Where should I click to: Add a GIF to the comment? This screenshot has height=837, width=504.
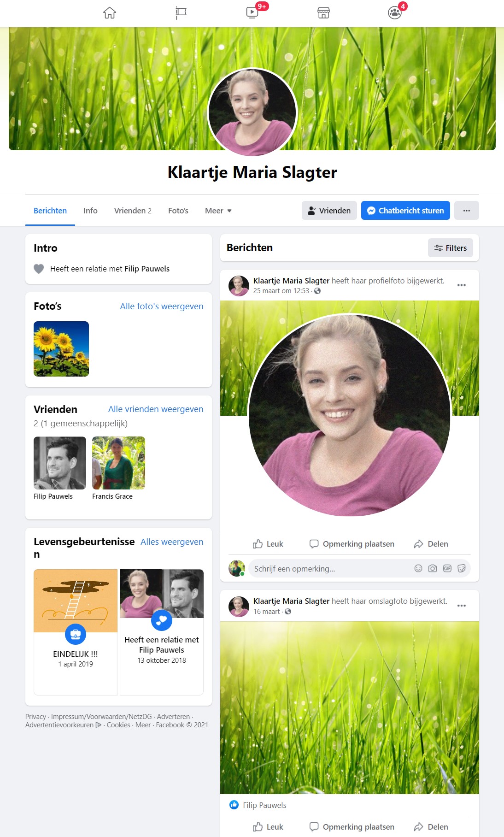[447, 568]
